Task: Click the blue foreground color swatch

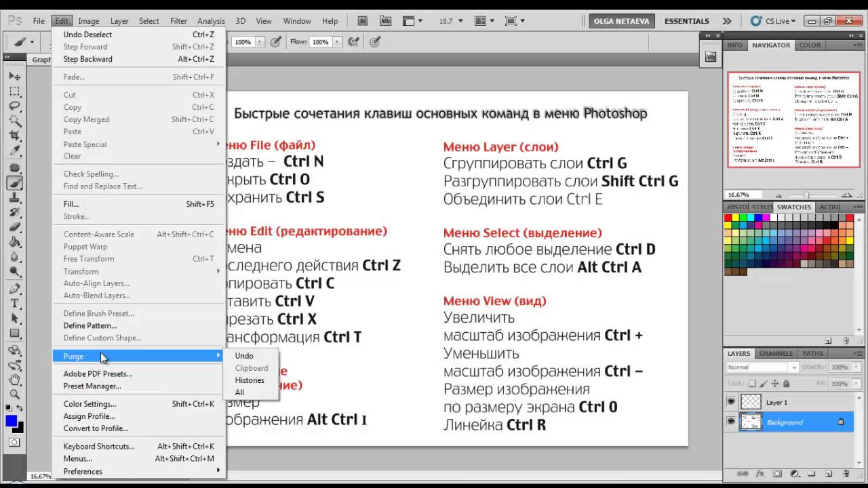Action: click(x=12, y=422)
